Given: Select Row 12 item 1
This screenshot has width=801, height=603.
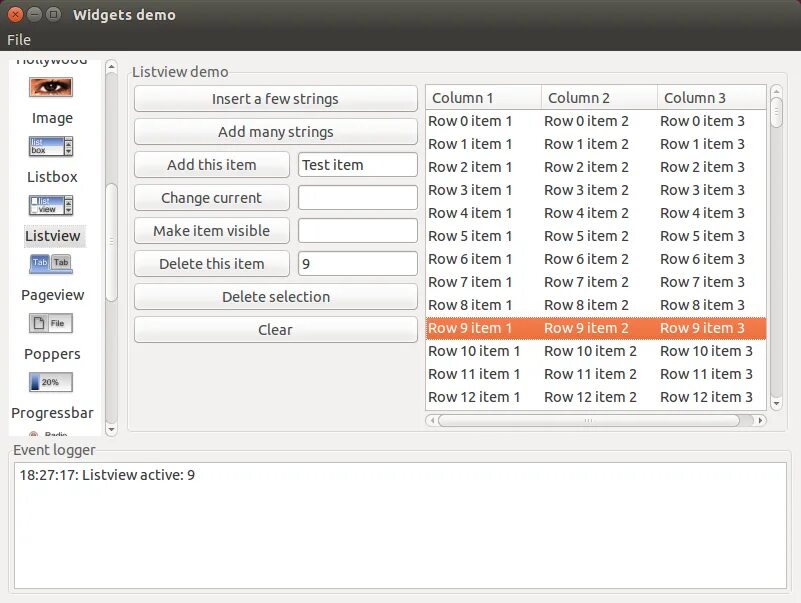Looking at the screenshot, I should (474, 397).
